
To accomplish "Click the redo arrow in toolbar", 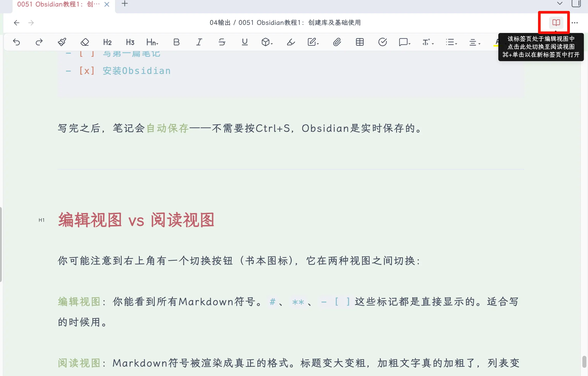I will point(39,42).
